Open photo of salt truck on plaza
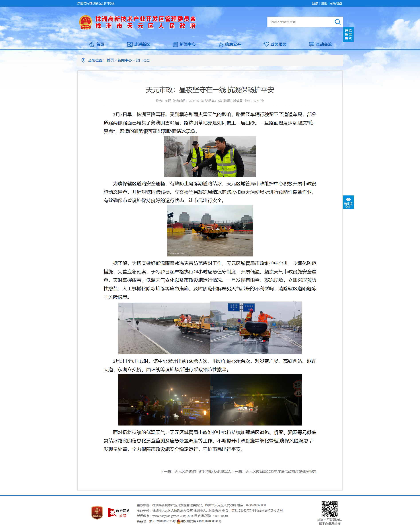The height and width of the screenshot is (530, 420). [x=210, y=231]
